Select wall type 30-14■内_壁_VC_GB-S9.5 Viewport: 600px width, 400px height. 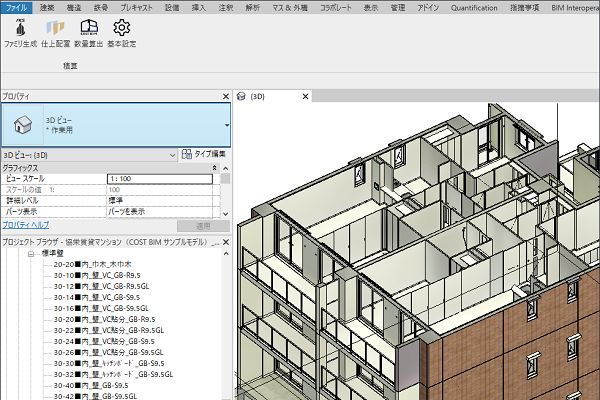[x=97, y=297]
